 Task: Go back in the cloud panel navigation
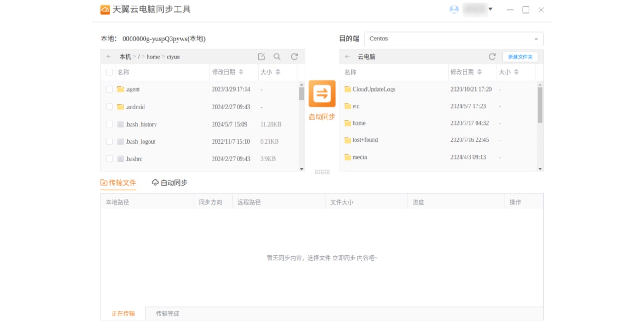pyautogui.click(x=347, y=57)
